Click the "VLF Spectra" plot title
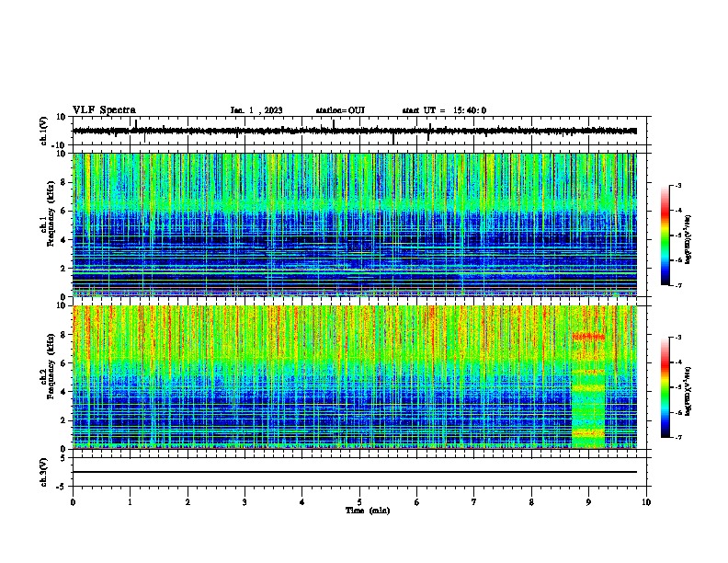Viewport: 728px width, 563px height. (104, 110)
